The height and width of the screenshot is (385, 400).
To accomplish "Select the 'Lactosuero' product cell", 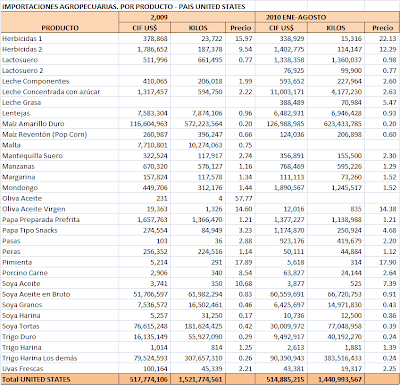I will [60, 60].
